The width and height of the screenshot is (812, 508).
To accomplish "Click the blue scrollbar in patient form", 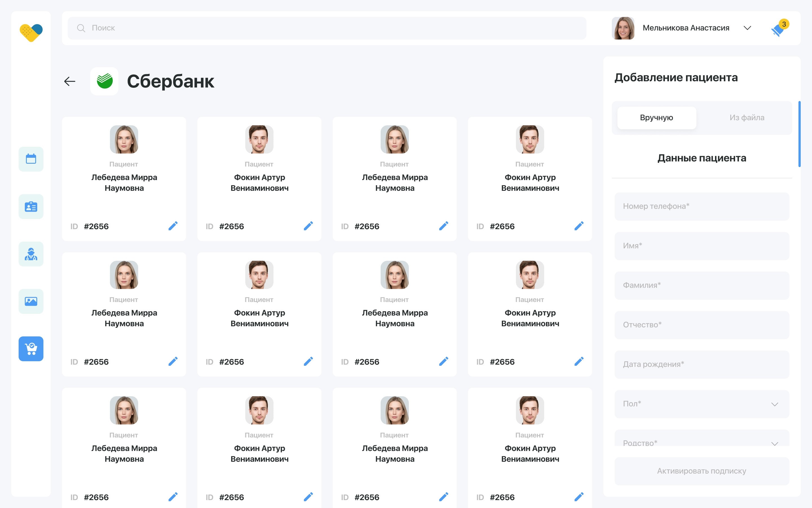I will (800, 134).
